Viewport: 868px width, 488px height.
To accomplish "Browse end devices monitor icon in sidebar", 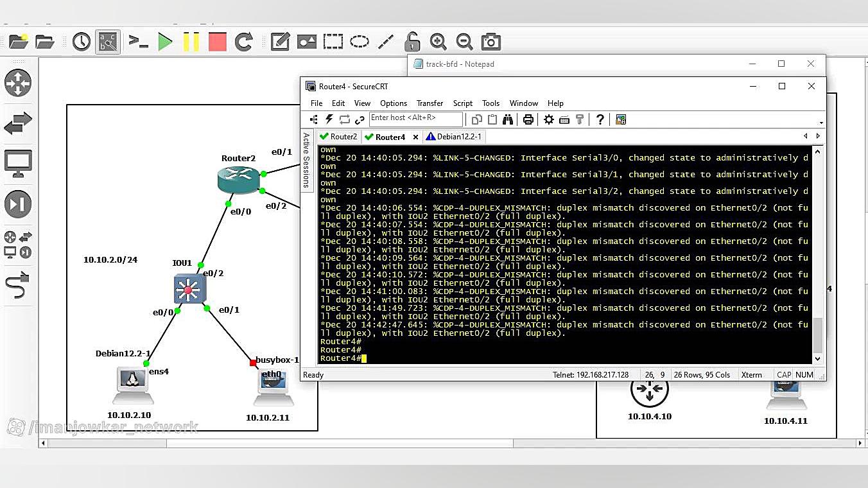I will click(18, 164).
